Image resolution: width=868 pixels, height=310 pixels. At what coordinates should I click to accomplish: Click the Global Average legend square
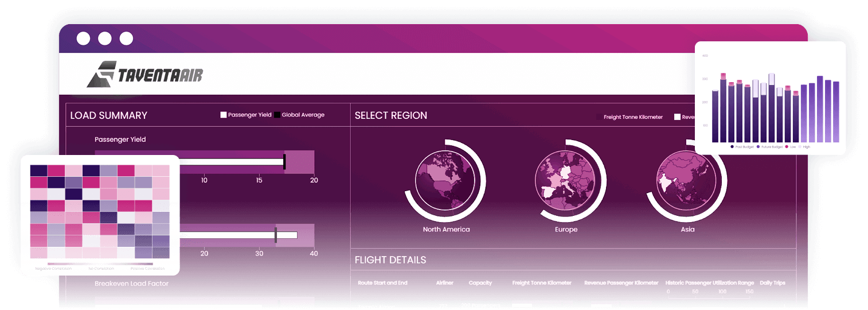pyautogui.click(x=277, y=115)
